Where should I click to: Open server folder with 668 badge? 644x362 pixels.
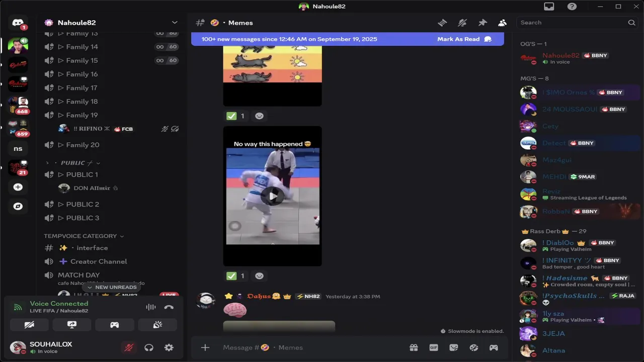pos(18,105)
